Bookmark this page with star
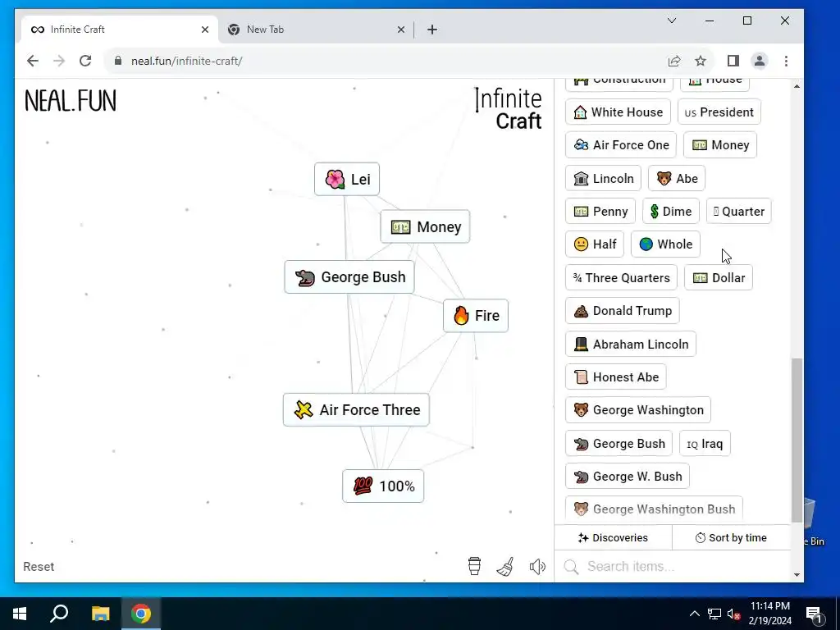The image size is (840, 630). click(x=701, y=61)
